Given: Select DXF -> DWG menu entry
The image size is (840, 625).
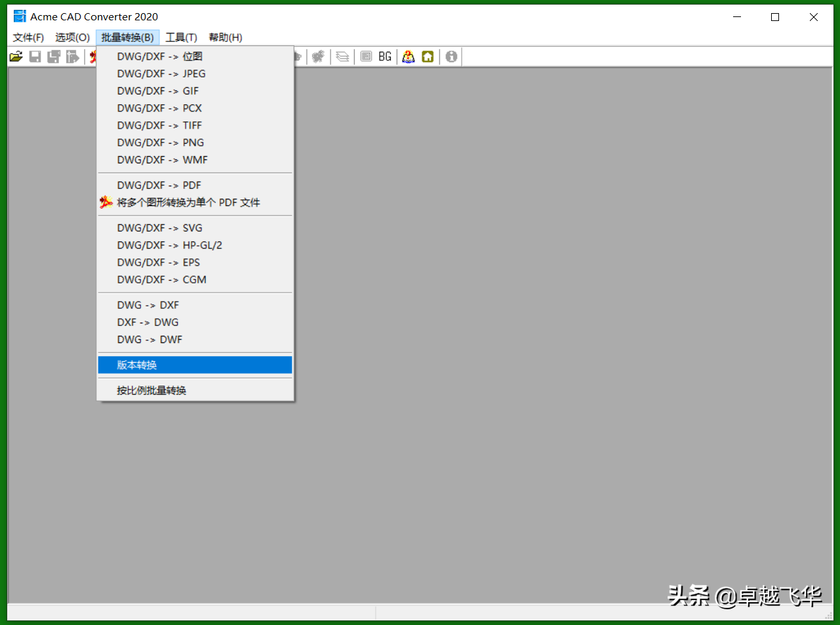Looking at the screenshot, I should 195,322.
